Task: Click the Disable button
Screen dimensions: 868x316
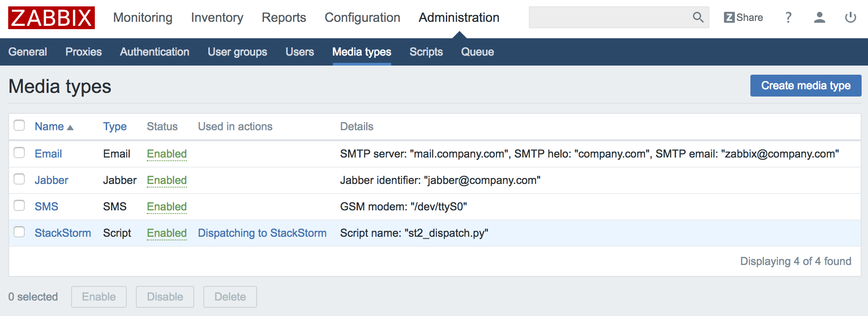Action: click(165, 297)
